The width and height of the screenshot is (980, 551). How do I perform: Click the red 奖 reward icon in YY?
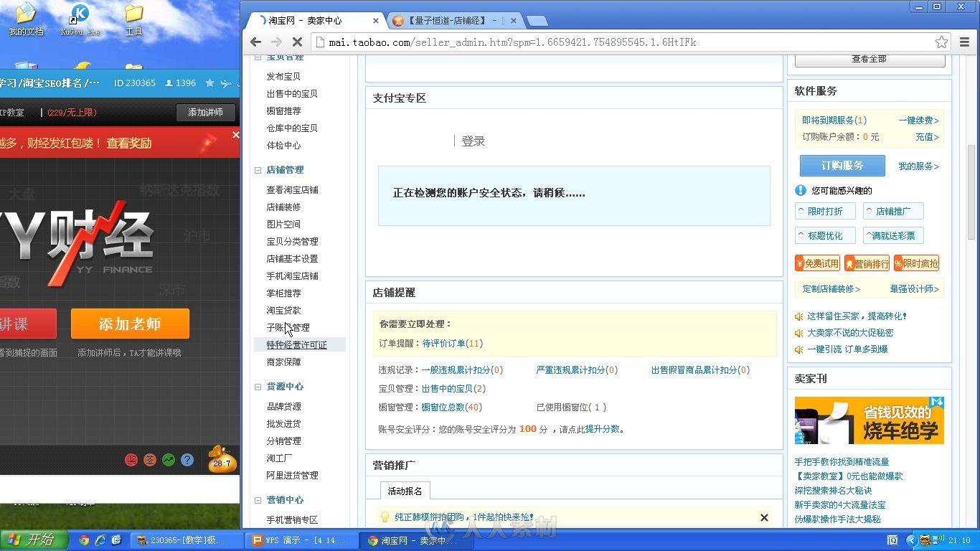pyautogui.click(x=131, y=460)
